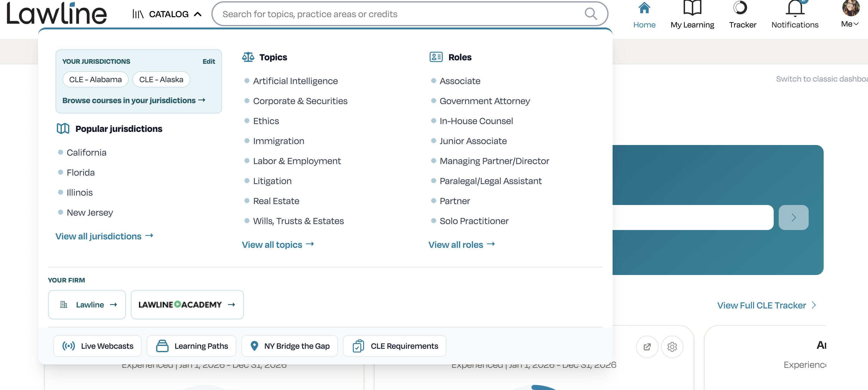868x390 pixels.
Task: Open the Tracker progress ring icon
Action: pyautogui.click(x=740, y=8)
